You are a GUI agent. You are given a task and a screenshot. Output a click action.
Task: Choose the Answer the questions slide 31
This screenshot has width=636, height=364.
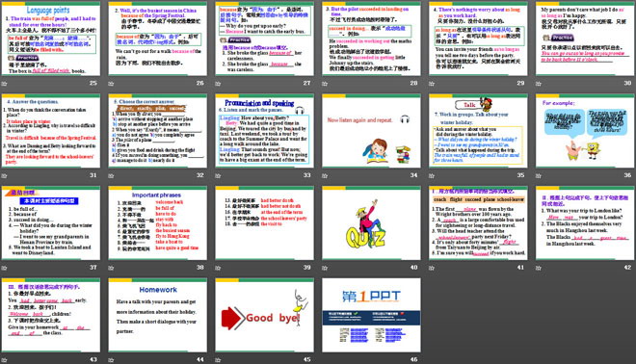[51, 131]
